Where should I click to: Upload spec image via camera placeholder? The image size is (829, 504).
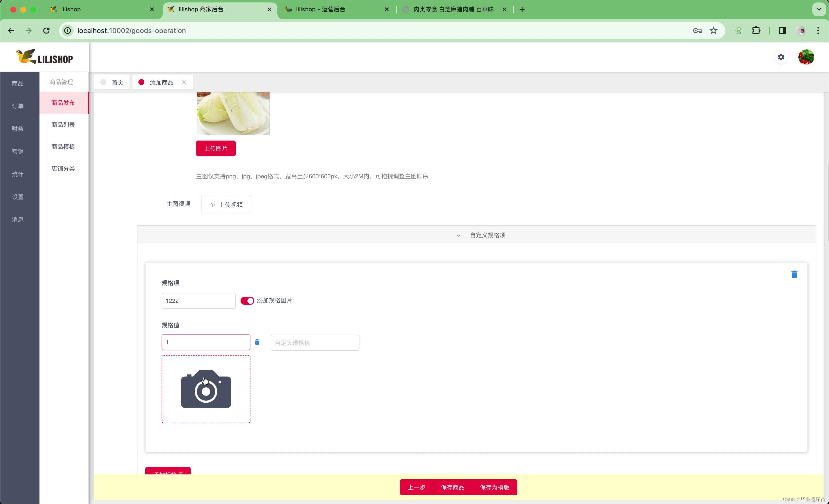tap(206, 389)
